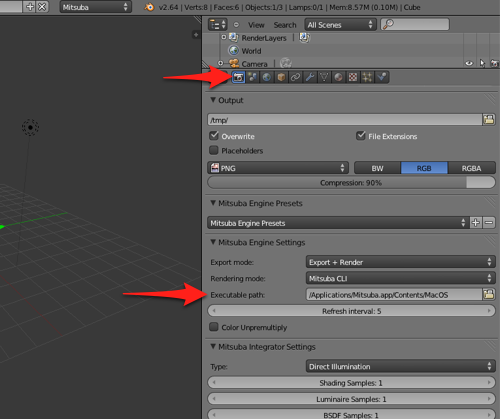The image size is (500, 419).
Task: Click the /tmp/ output path field
Action: pos(345,120)
